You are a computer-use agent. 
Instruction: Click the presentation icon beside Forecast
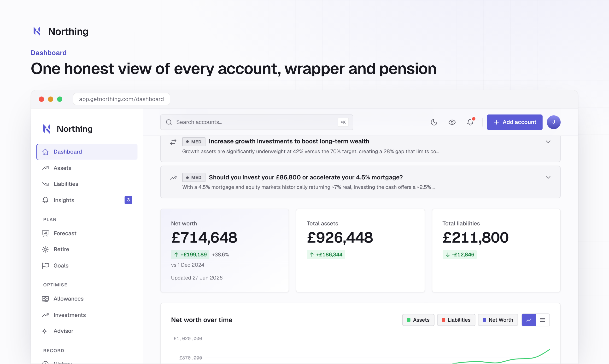(45, 233)
